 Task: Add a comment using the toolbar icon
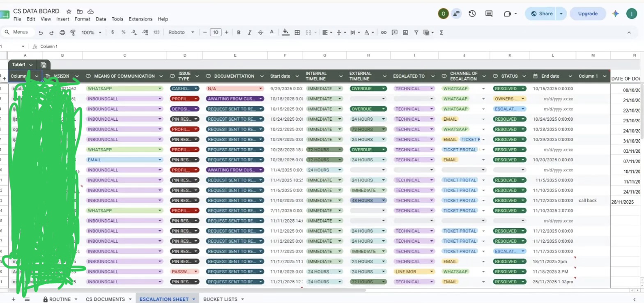click(395, 32)
